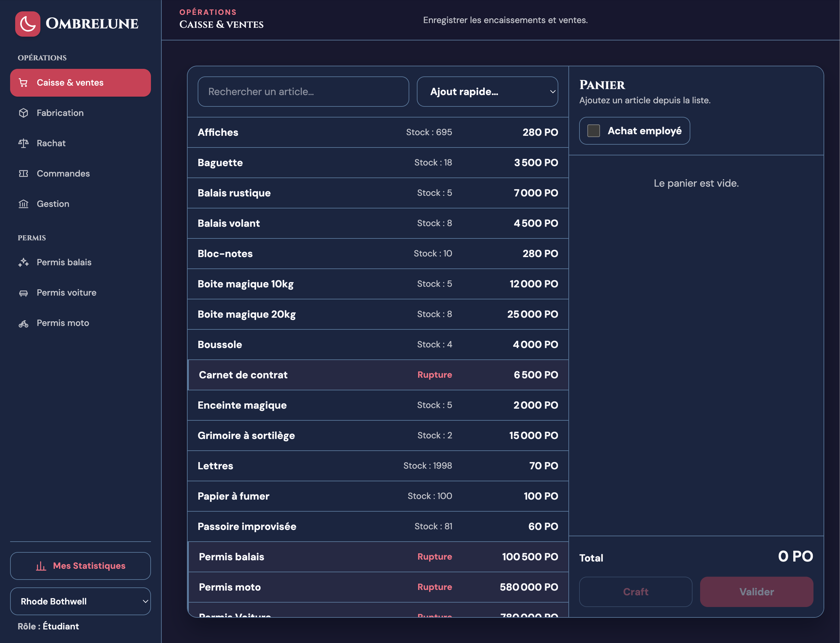840x643 pixels.
Task: Select the Caisse & ventes menu item
Action: 80,83
